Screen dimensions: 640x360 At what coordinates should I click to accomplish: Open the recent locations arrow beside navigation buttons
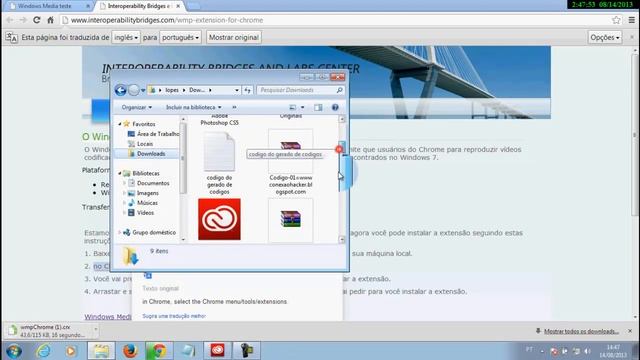(x=143, y=90)
